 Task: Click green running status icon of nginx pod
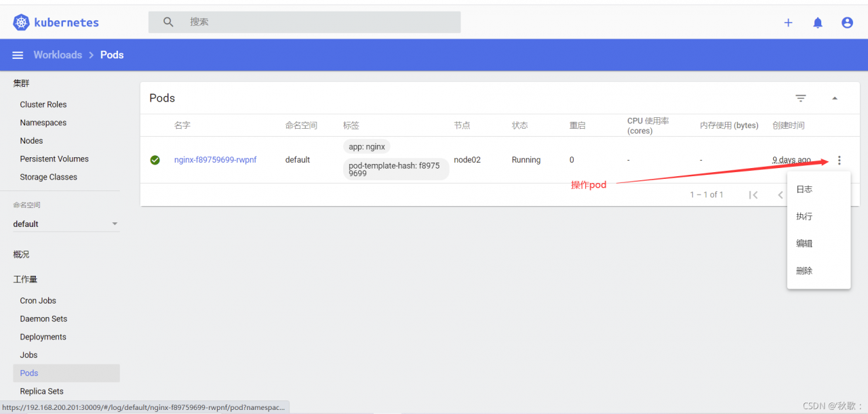click(x=155, y=160)
